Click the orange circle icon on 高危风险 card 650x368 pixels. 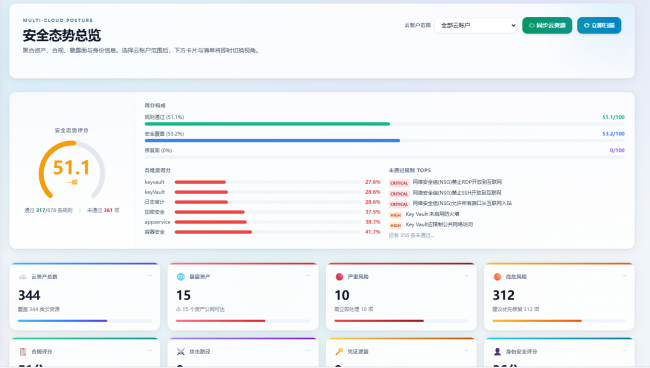(497, 277)
